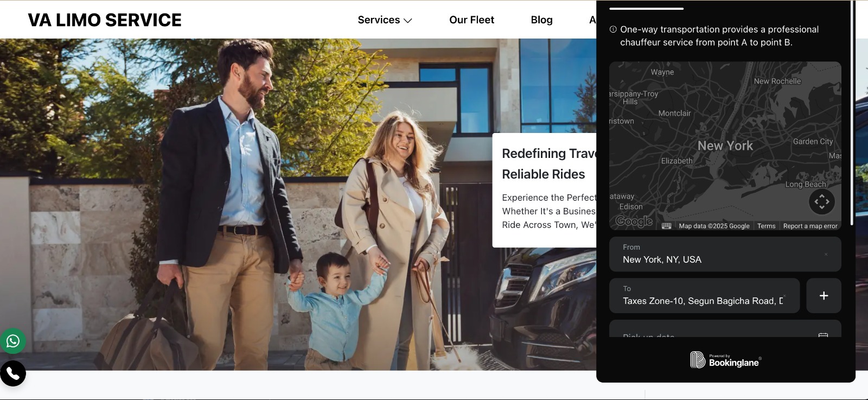Image resolution: width=868 pixels, height=400 pixels.
Task: Click the map camera pan control
Action: pos(821,202)
